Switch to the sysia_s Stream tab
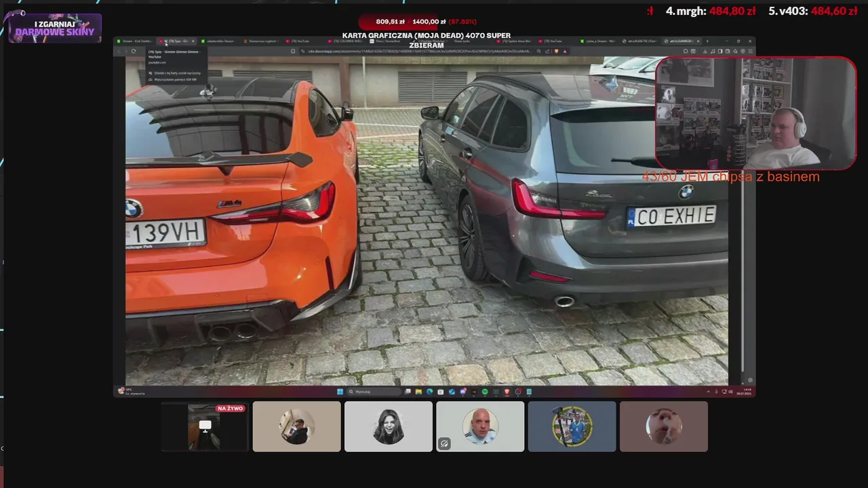Screen dimensions: 868x488 (x=599, y=41)
